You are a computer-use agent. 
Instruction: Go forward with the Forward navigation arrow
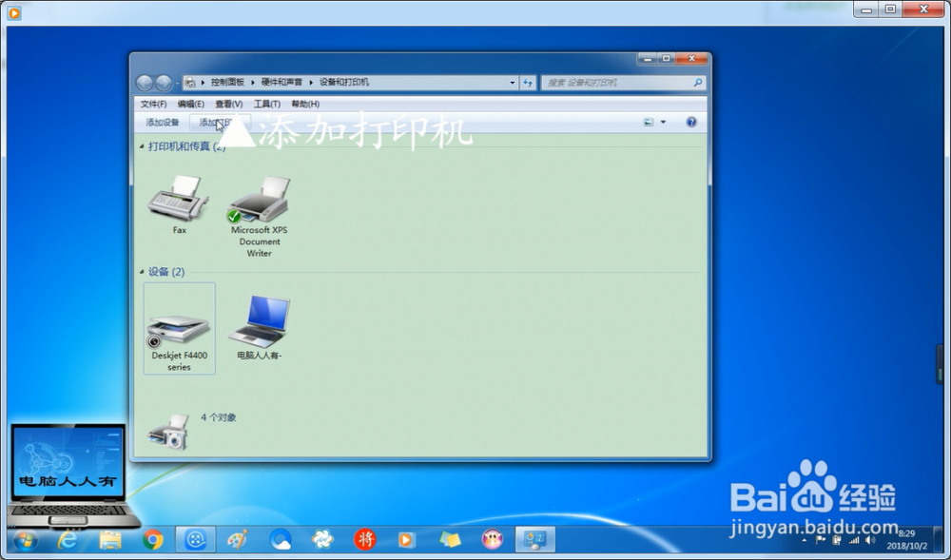(x=164, y=83)
